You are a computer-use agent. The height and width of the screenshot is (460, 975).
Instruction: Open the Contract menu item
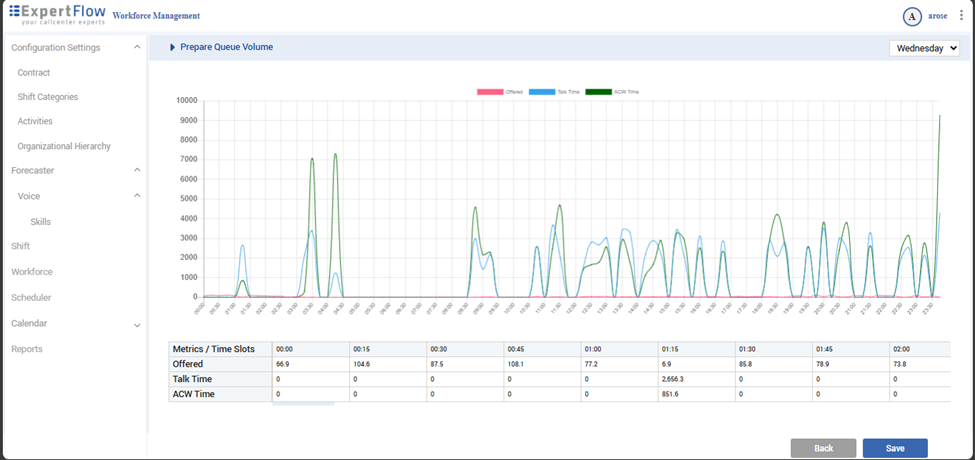click(x=34, y=73)
